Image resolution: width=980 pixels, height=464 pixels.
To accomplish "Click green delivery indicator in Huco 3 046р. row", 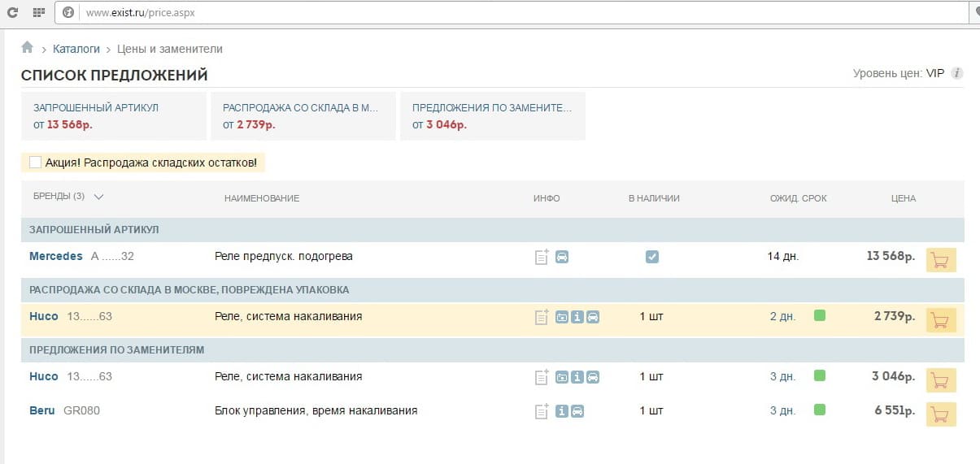I will (820, 375).
